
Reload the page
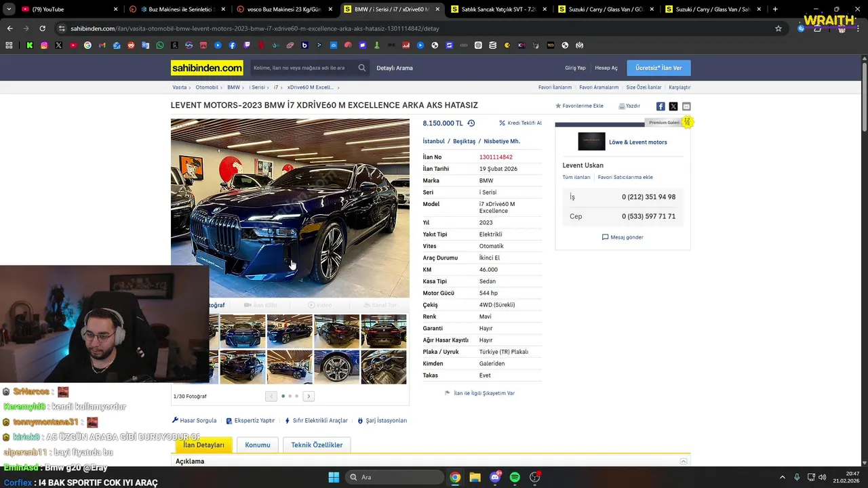[42, 28]
